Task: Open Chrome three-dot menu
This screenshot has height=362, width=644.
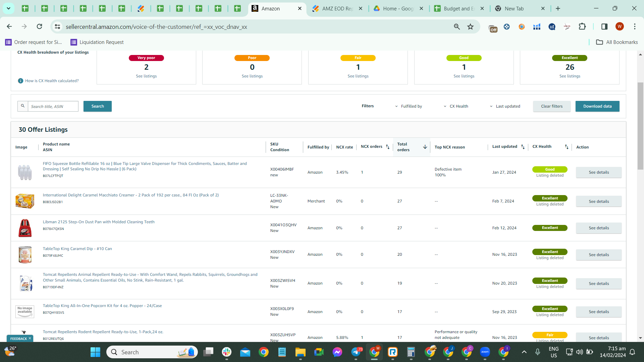Action: click(635, 26)
